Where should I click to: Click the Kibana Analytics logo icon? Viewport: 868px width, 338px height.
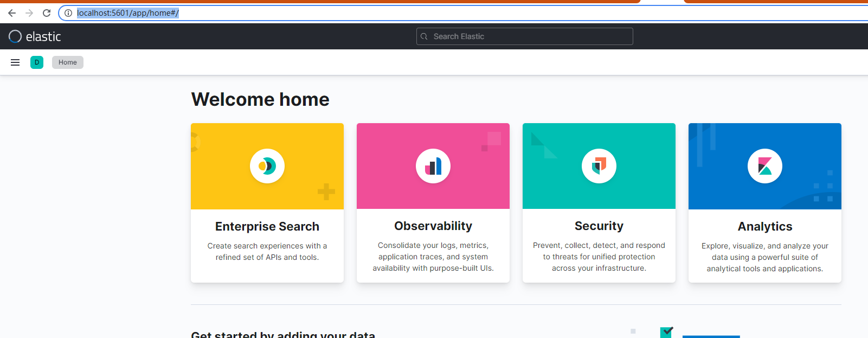(765, 166)
